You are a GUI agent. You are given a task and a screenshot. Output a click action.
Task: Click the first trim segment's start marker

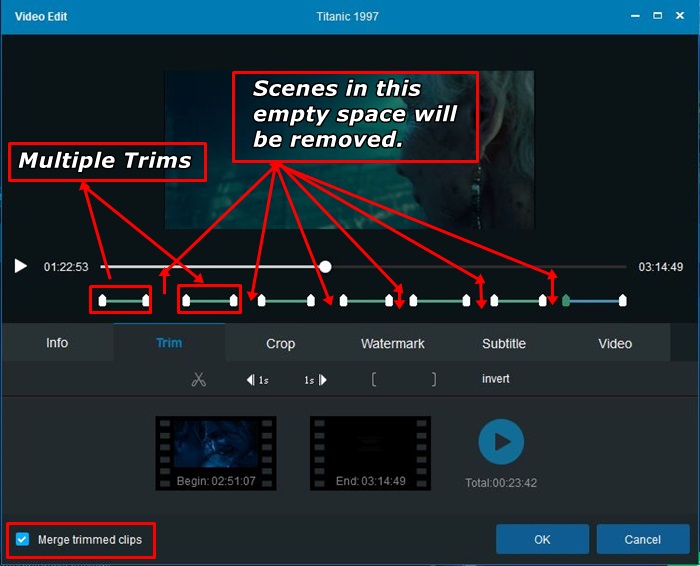[102, 300]
